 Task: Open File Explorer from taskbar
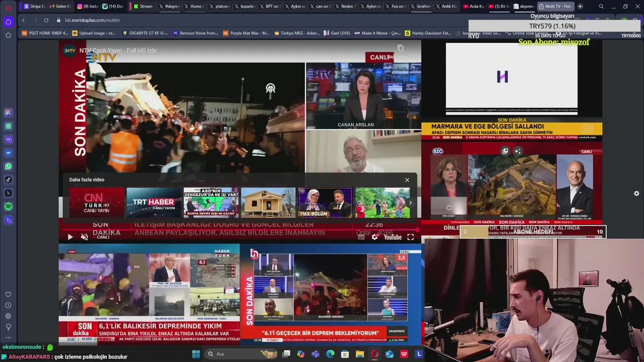pos(360,354)
